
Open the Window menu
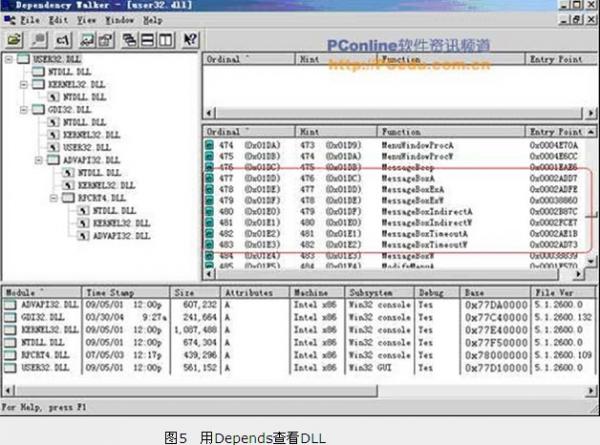click(120, 20)
